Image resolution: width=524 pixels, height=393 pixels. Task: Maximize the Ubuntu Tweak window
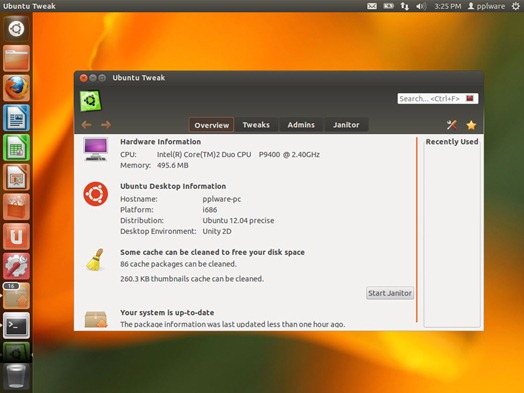click(102, 78)
